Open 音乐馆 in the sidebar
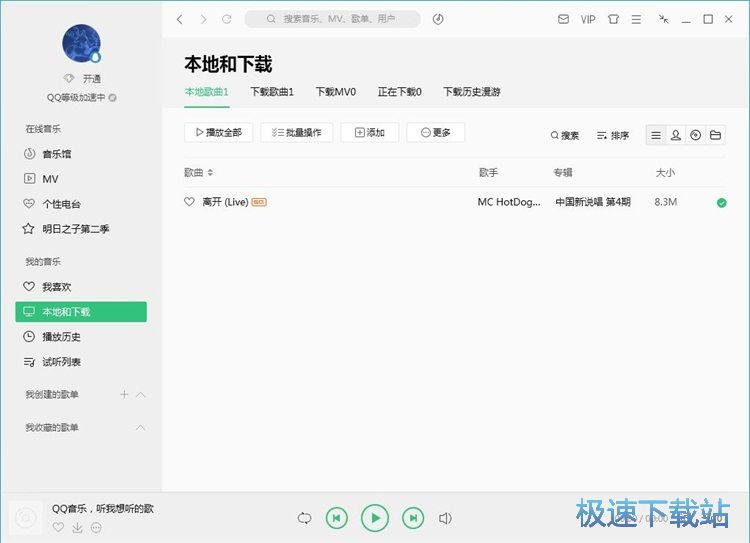Image resolution: width=750 pixels, height=543 pixels. click(56, 154)
